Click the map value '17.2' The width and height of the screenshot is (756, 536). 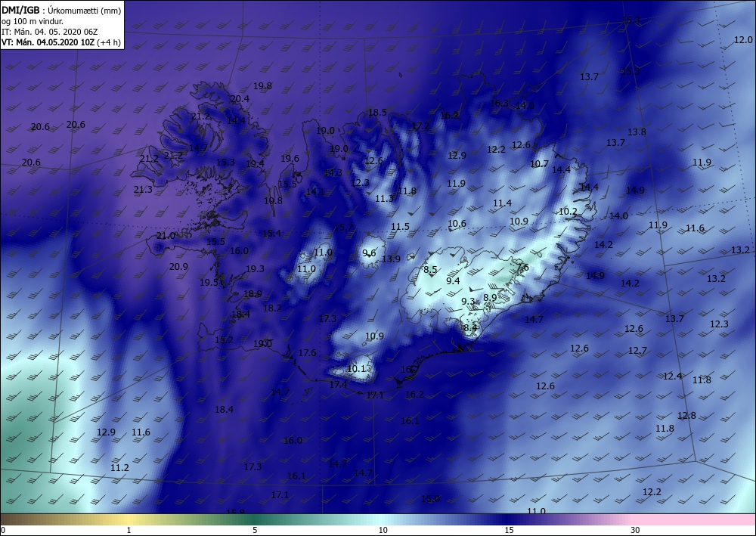(x=420, y=126)
